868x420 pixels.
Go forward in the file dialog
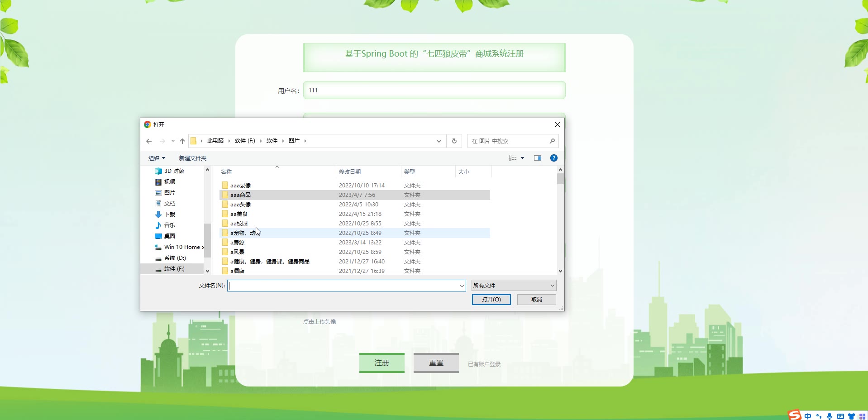pyautogui.click(x=162, y=141)
